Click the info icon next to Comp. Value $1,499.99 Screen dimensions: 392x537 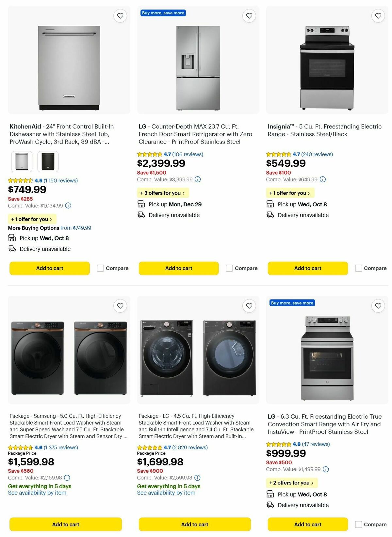(326, 469)
